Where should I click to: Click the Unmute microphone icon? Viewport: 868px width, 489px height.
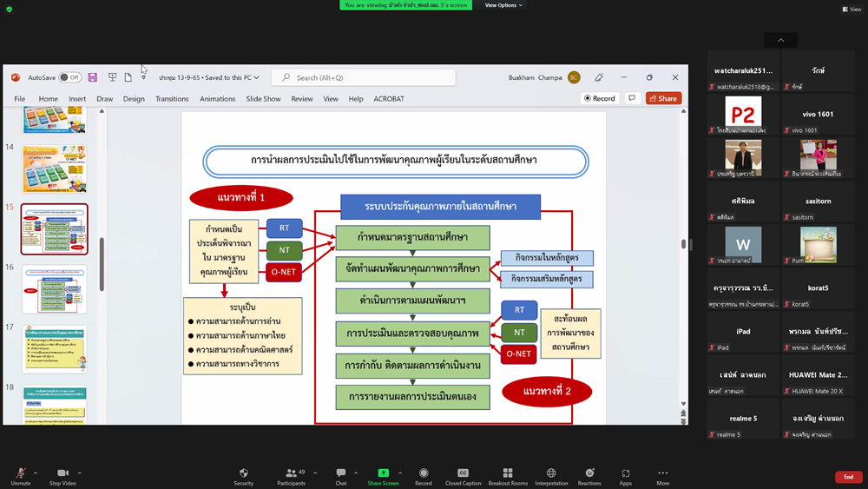pos(21,472)
